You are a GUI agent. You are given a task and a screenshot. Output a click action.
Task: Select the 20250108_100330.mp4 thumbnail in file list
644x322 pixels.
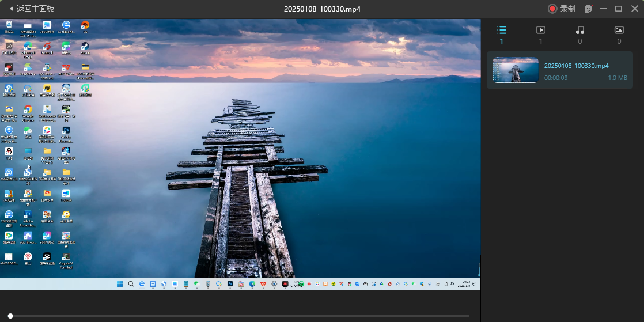click(516, 70)
